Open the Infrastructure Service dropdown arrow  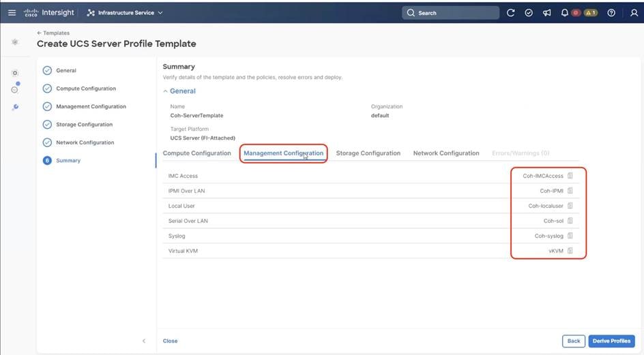coord(160,13)
